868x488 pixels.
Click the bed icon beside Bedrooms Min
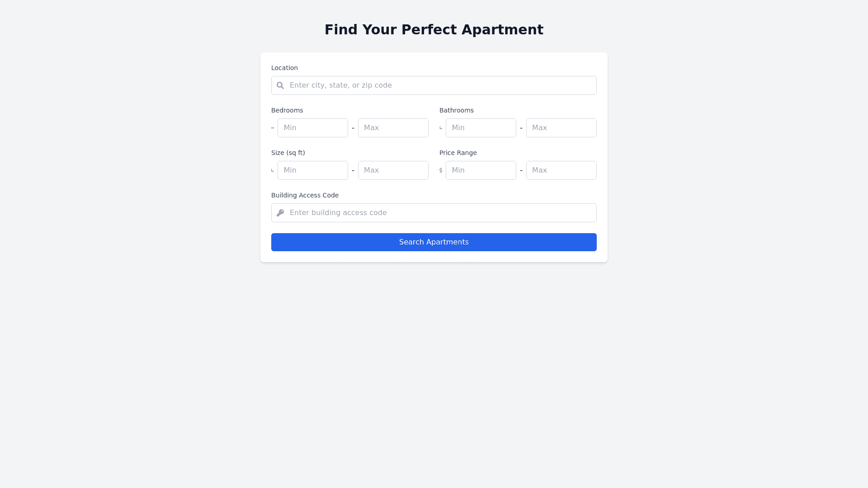(x=273, y=128)
